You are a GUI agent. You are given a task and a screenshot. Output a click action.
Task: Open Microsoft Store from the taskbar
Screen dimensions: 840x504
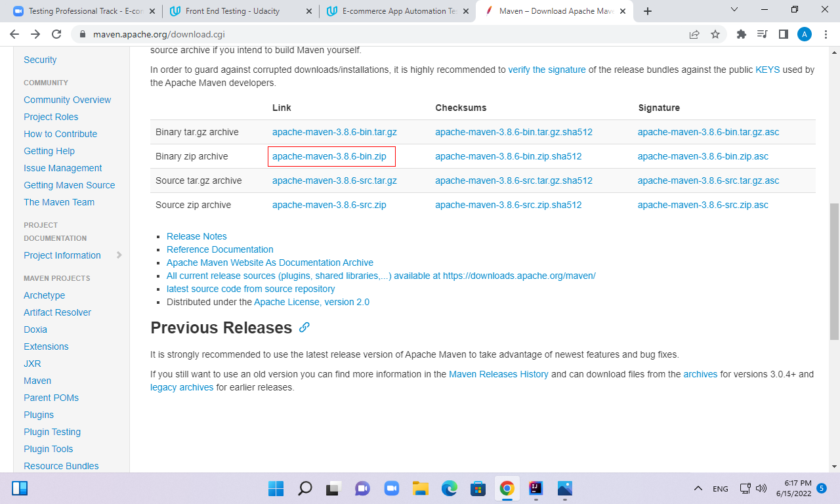[478, 488]
